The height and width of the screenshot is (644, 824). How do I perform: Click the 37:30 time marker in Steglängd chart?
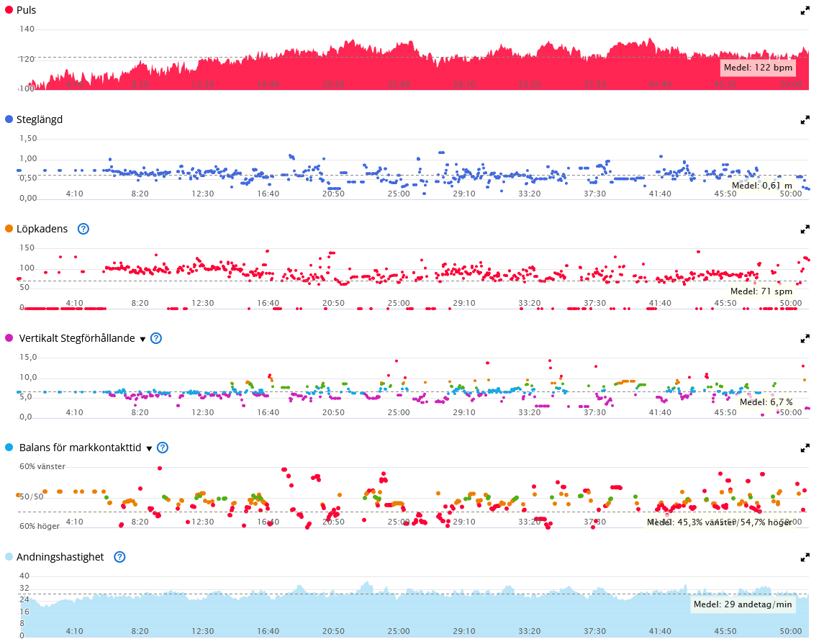595,194
